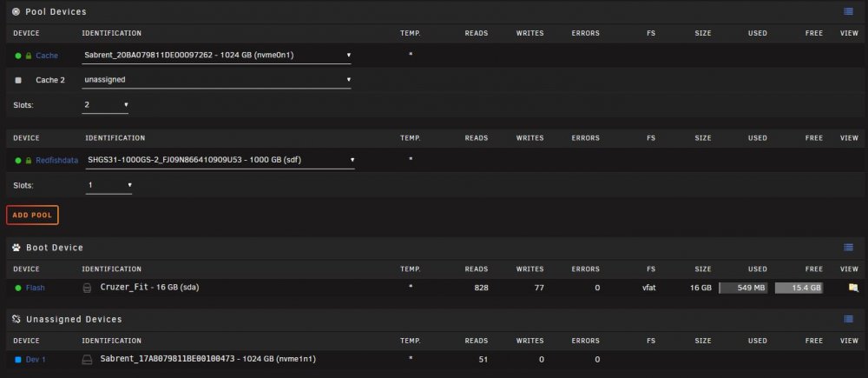Click Flash used space bar 549 MB
This screenshot has width=868, height=378.
743,288
